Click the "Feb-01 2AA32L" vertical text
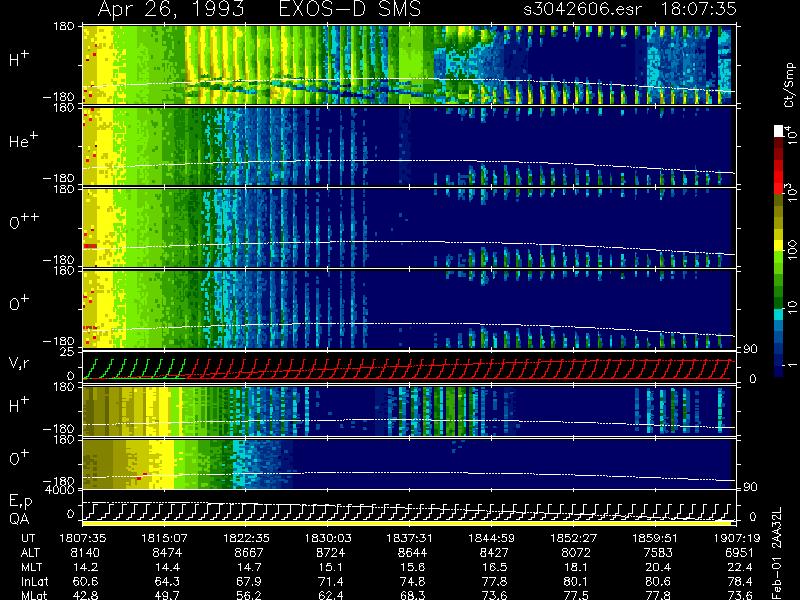 click(777, 553)
